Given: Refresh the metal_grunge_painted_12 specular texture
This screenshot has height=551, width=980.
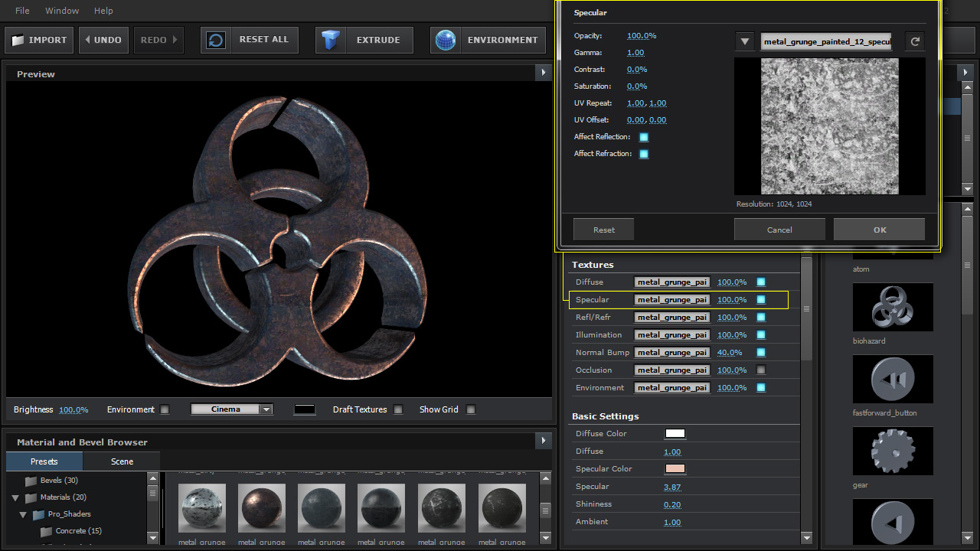Looking at the screenshot, I should pos(914,41).
